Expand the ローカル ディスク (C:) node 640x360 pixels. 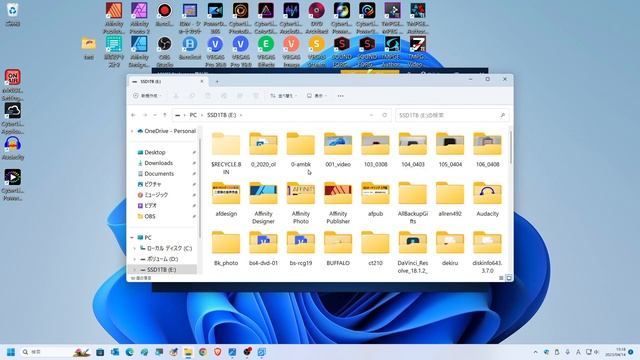pyautogui.click(x=135, y=248)
